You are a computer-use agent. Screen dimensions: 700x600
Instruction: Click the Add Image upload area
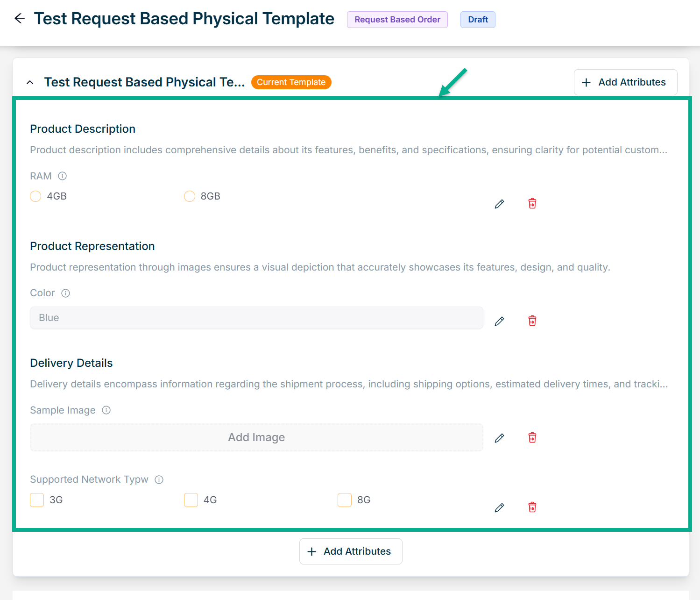click(x=256, y=437)
